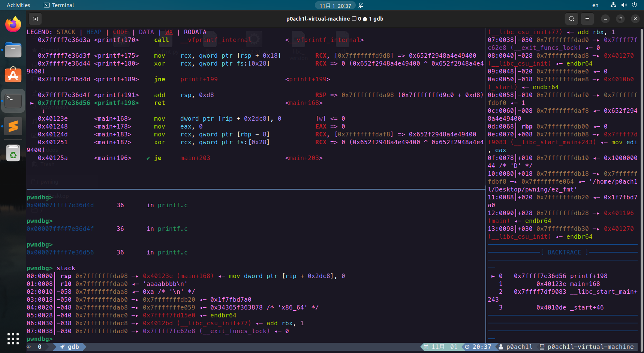Image resolution: width=644 pixels, height=353 pixels.
Task: Toggle notifications bell in top bar
Action: [x=361, y=5]
